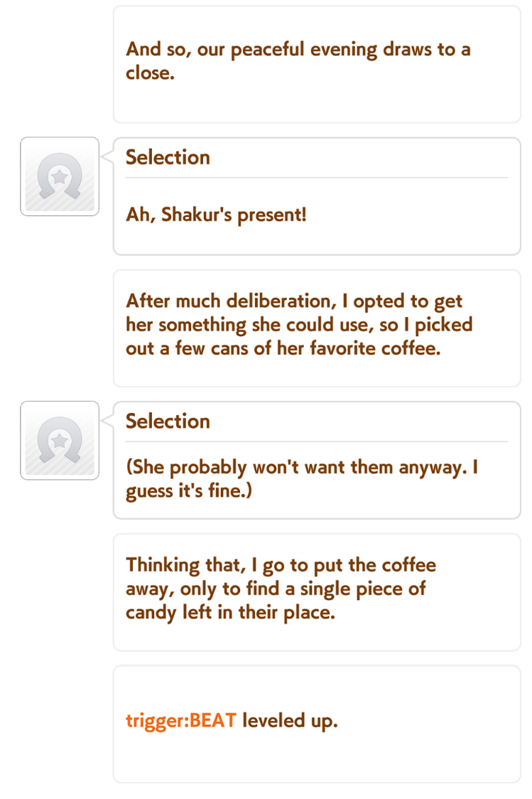Viewport: 532px width, 799px height.
Task: Click the "And so, our peaceful evening" dialogue box
Action: click(x=317, y=64)
